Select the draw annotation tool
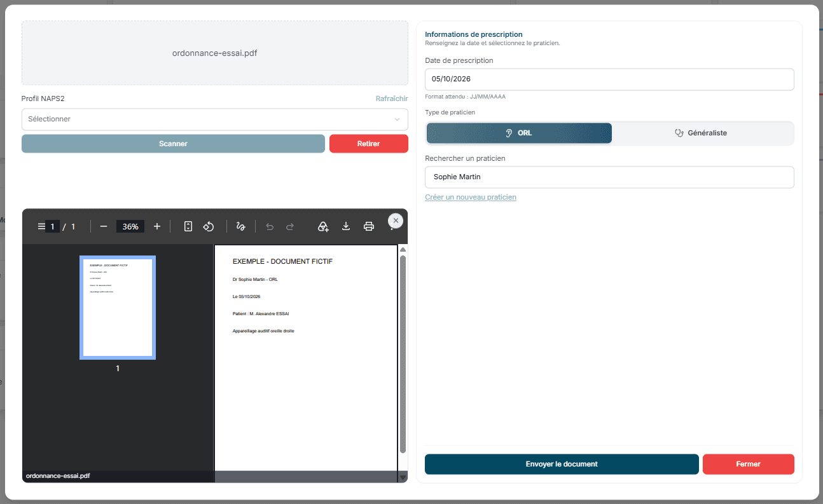 click(x=241, y=226)
